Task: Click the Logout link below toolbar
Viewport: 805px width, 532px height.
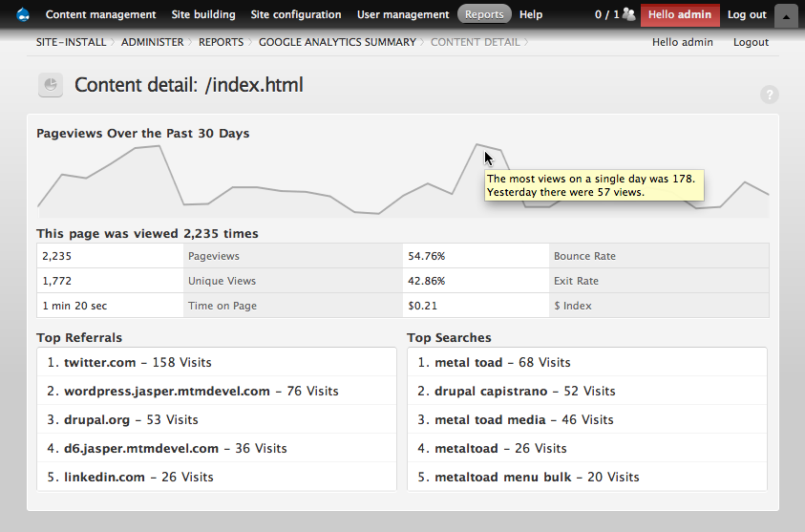Action: tap(751, 42)
